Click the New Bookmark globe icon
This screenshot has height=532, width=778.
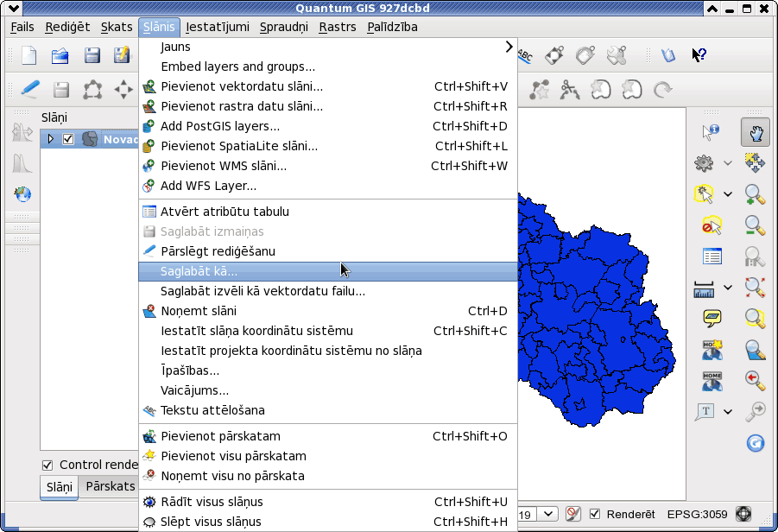tap(712, 350)
